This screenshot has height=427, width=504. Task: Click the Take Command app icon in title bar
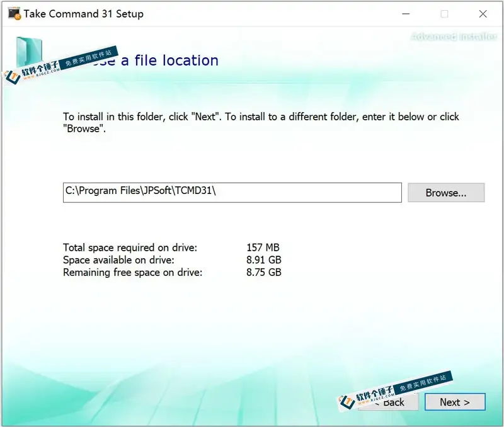coord(14,14)
